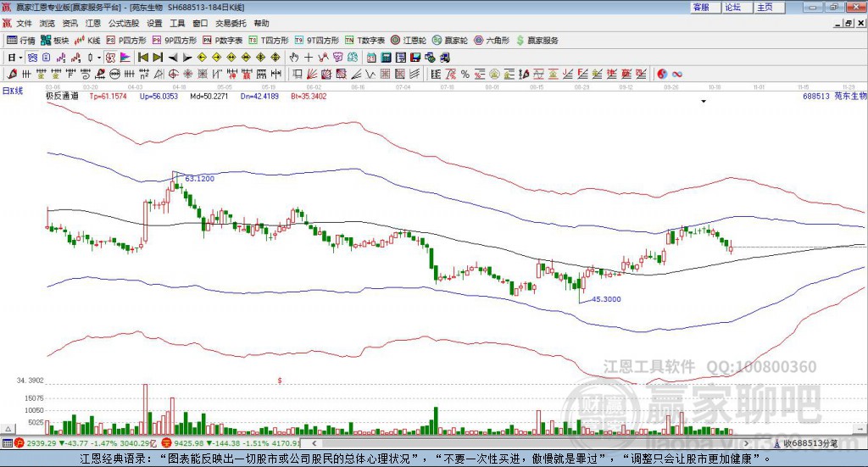Open the 赢家轮 wheel tool
Screen dimensions: 868x467
[x=450, y=41]
